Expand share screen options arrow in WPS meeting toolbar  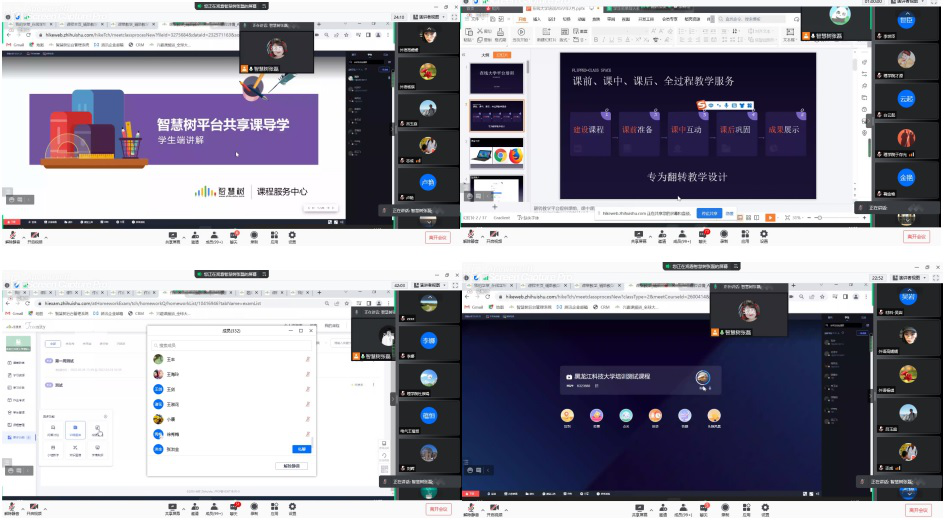(x=648, y=237)
